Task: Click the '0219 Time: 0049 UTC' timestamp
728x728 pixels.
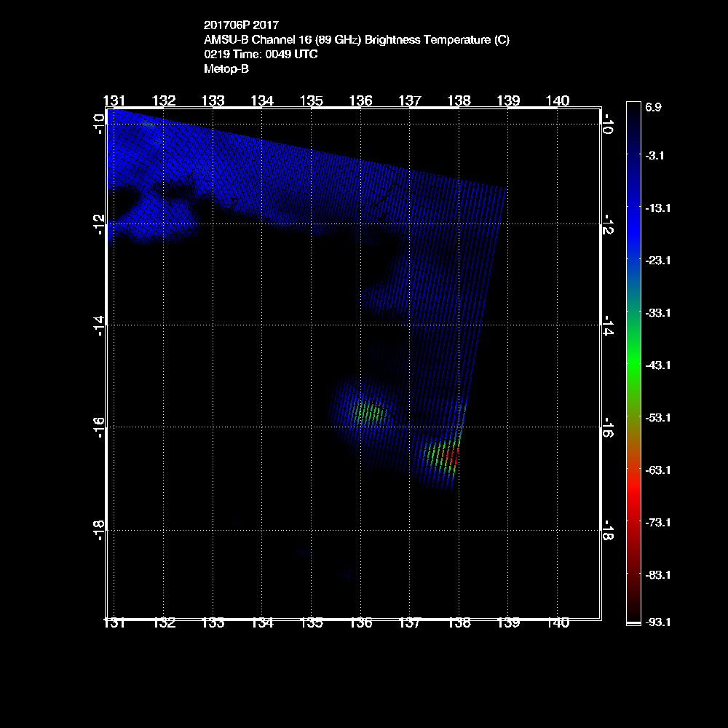Action: coord(261,55)
